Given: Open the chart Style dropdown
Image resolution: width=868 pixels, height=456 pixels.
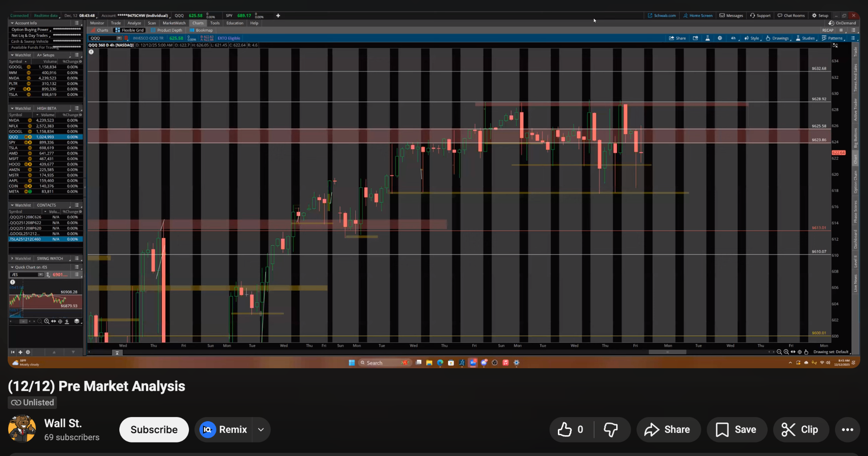Looking at the screenshot, I should coord(752,38).
